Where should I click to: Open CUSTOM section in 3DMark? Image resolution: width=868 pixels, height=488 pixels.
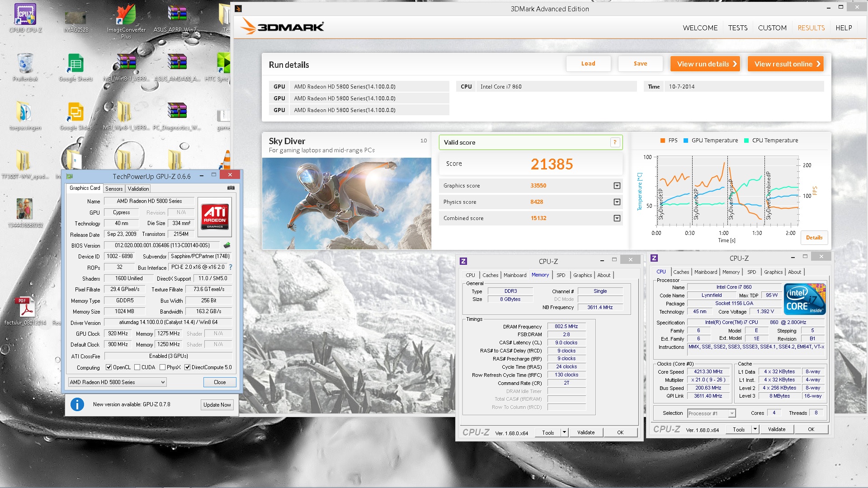pyautogui.click(x=772, y=28)
